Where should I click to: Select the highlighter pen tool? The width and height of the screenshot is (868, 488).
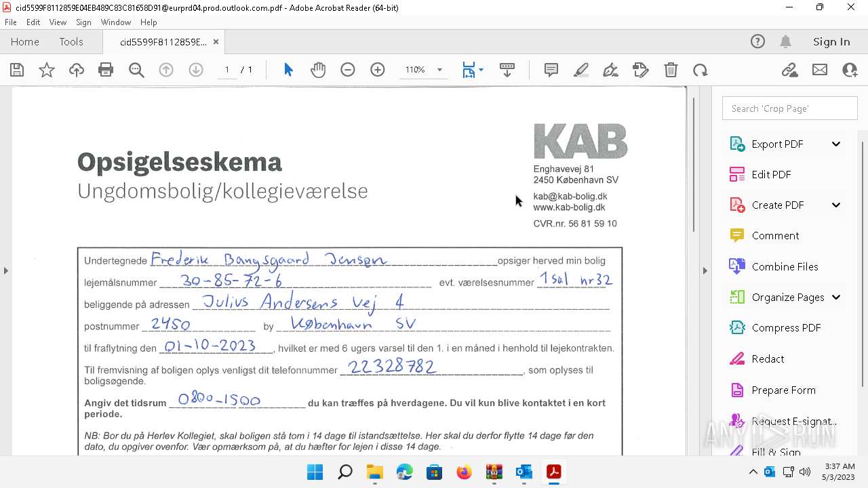[581, 70]
